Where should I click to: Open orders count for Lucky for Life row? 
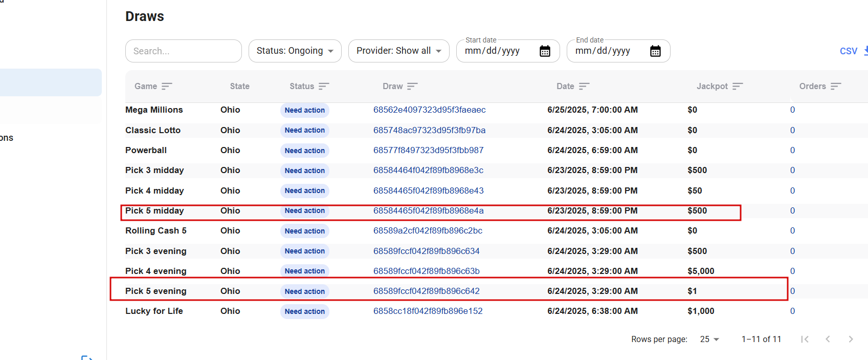coord(792,311)
